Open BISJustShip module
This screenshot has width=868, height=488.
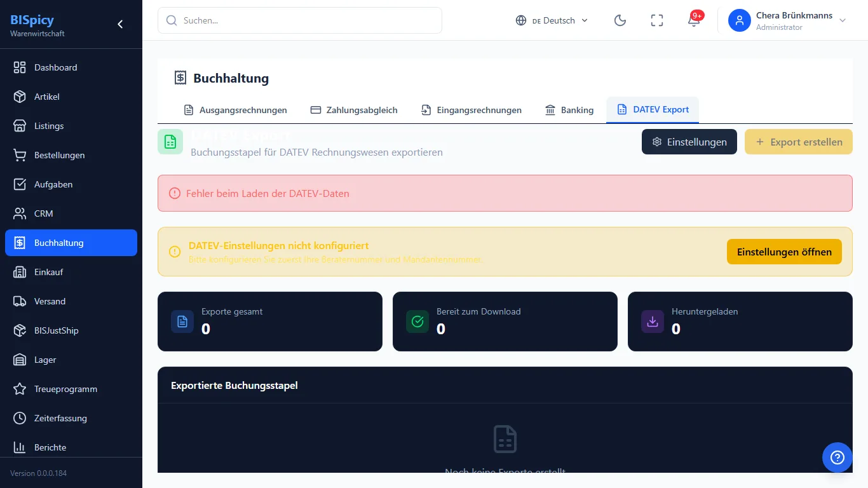coord(71,330)
